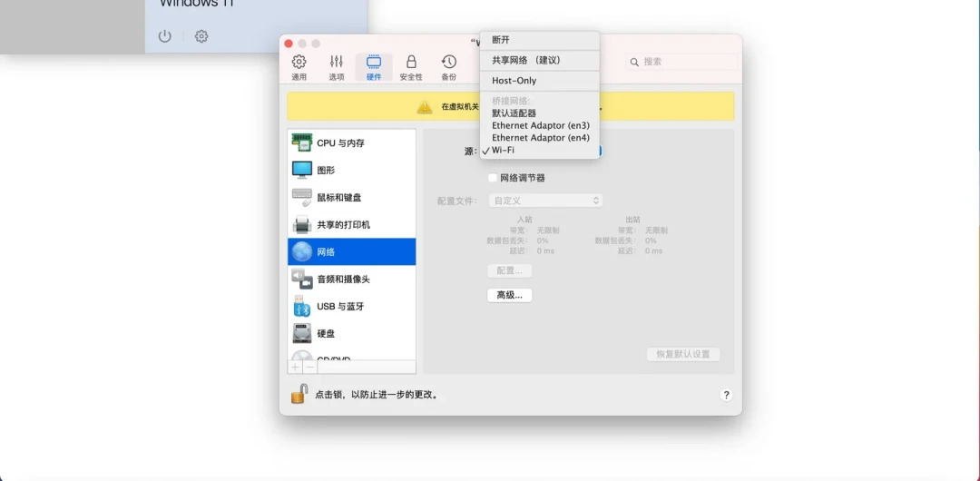Choose Ethernet Adaptor (en4) option
980x481 pixels.
(x=539, y=138)
